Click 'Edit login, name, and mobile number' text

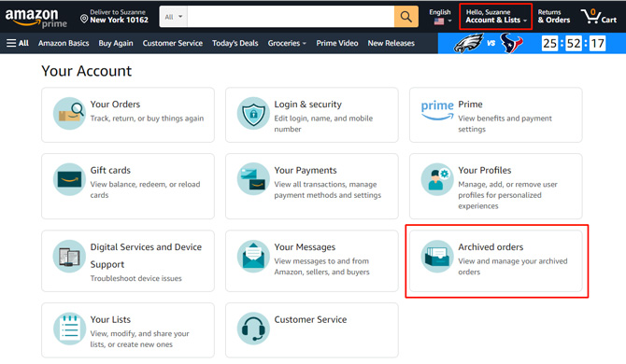[x=323, y=123]
